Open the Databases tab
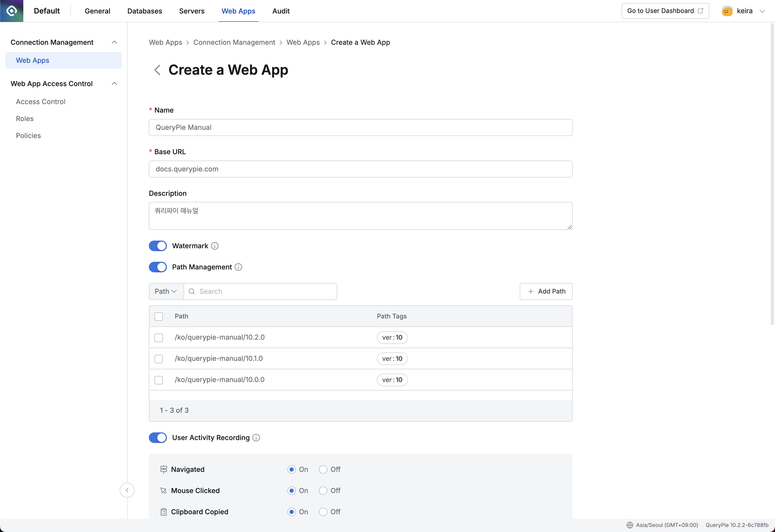The image size is (775, 532). tap(145, 11)
